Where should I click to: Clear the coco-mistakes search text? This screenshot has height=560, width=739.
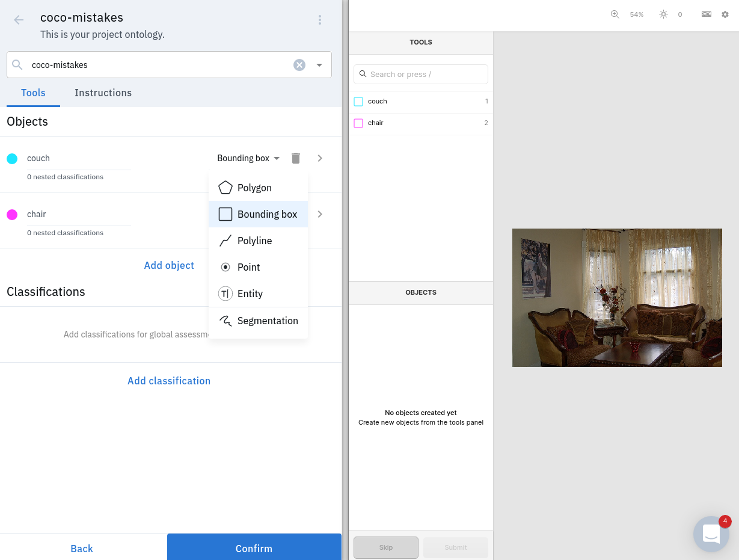pos(299,65)
